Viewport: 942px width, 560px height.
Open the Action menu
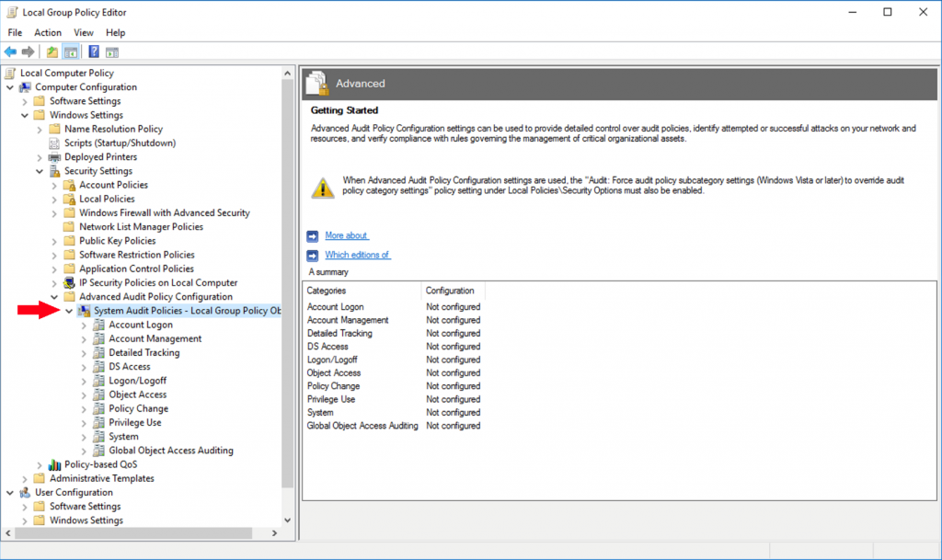coord(48,32)
